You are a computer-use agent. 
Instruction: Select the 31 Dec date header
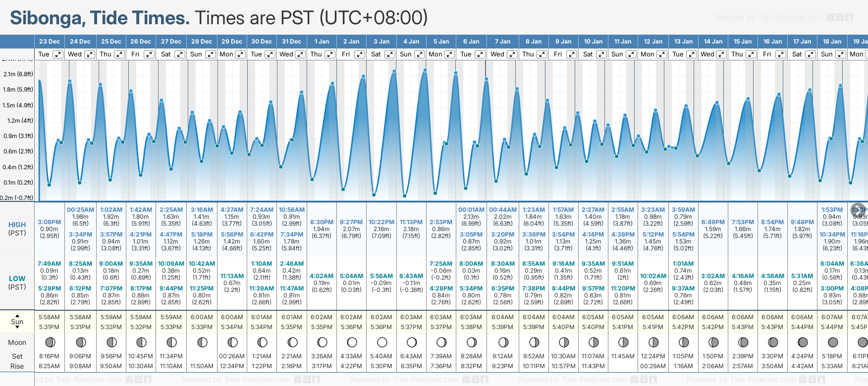point(291,42)
